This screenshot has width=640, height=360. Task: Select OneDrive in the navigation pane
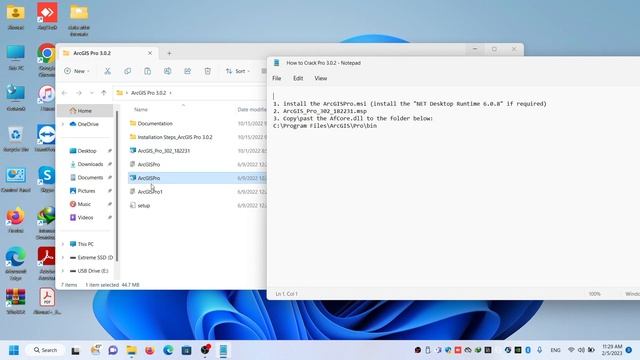coord(88,124)
